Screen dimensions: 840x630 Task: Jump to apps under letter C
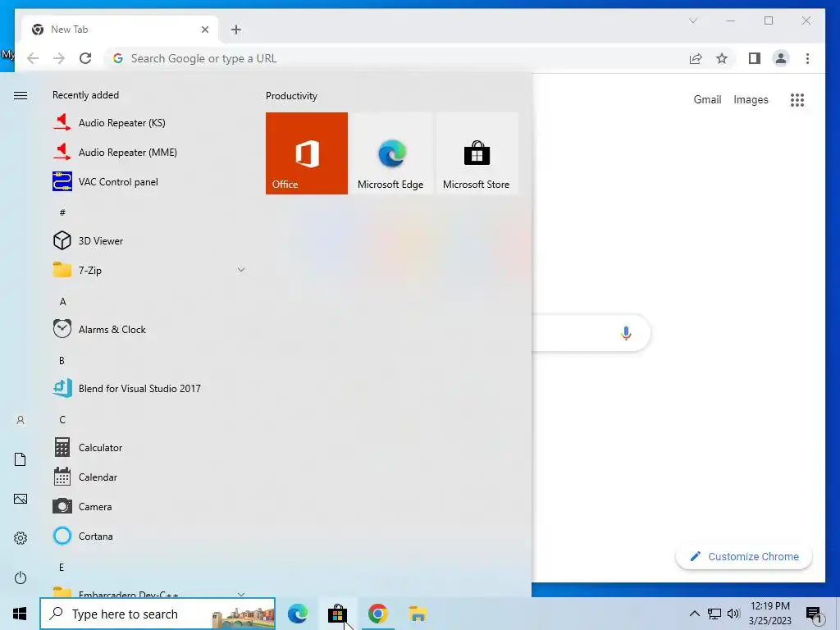[62, 419]
